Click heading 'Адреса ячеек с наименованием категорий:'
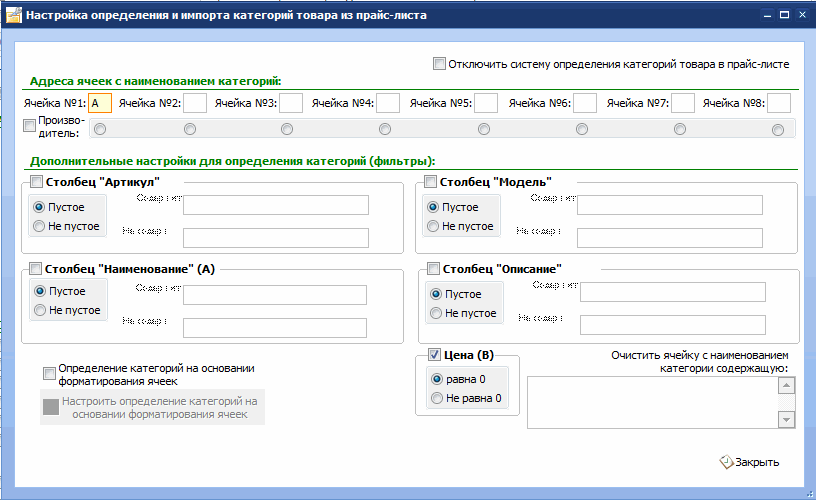This screenshot has width=816, height=500. click(155, 81)
